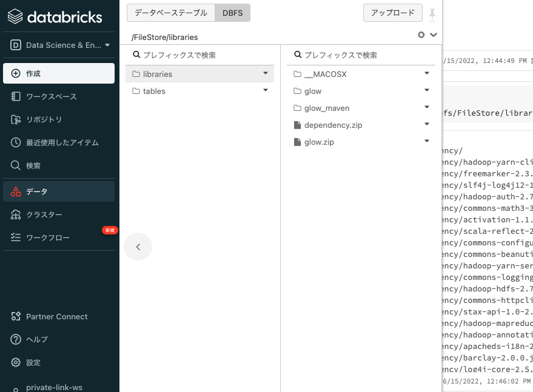Click 12:44:49 PM timestamp in notebook
This screenshot has height=392, width=533.
[x=505, y=61]
